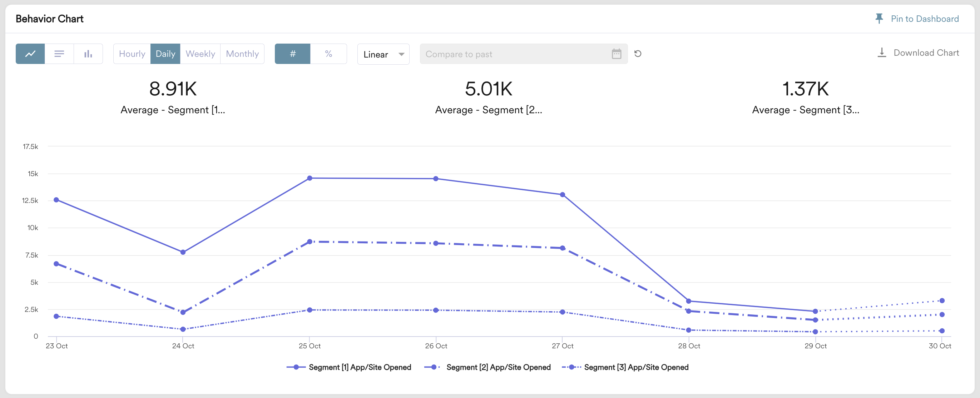Switch to bar chart view icon
The width and height of the screenshot is (980, 398).
(x=88, y=54)
